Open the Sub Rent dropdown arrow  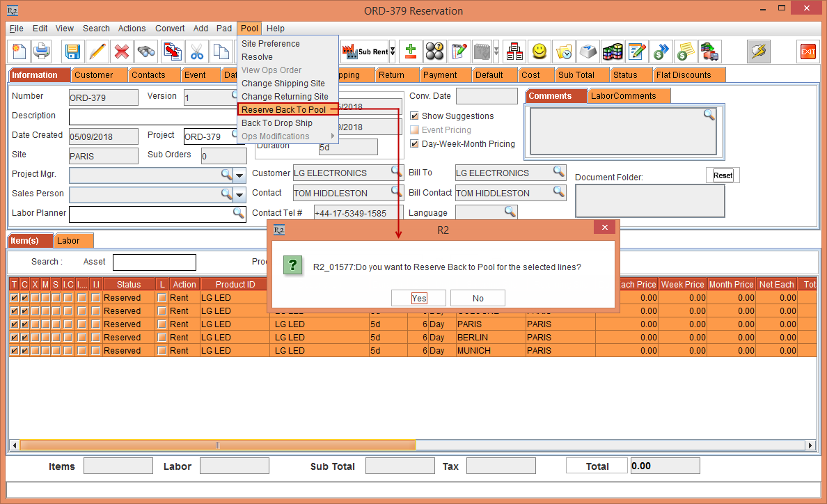[x=393, y=52]
